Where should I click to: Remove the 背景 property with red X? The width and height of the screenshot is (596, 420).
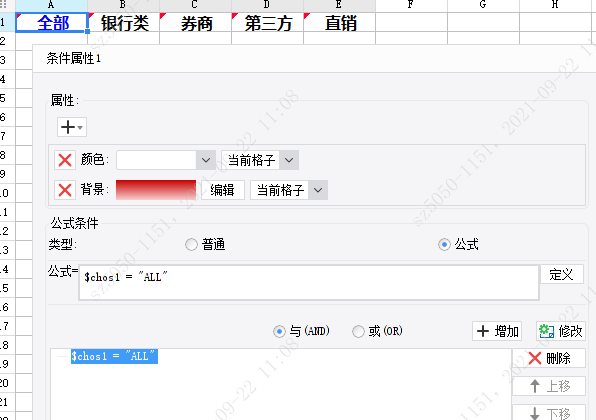coord(65,190)
